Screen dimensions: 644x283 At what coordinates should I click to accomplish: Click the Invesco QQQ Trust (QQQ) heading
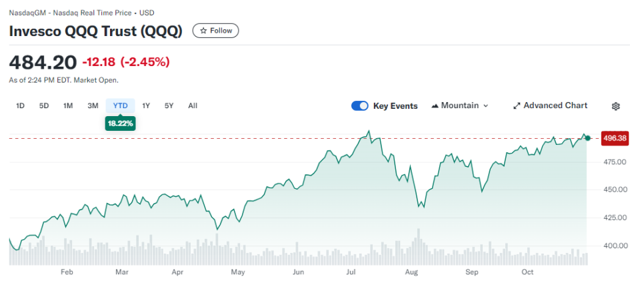pos(96,31)
